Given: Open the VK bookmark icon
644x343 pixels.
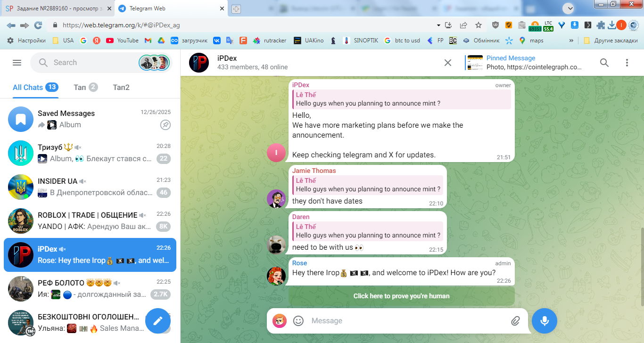Looking at the screenshot, I should (x=217, y=41).
